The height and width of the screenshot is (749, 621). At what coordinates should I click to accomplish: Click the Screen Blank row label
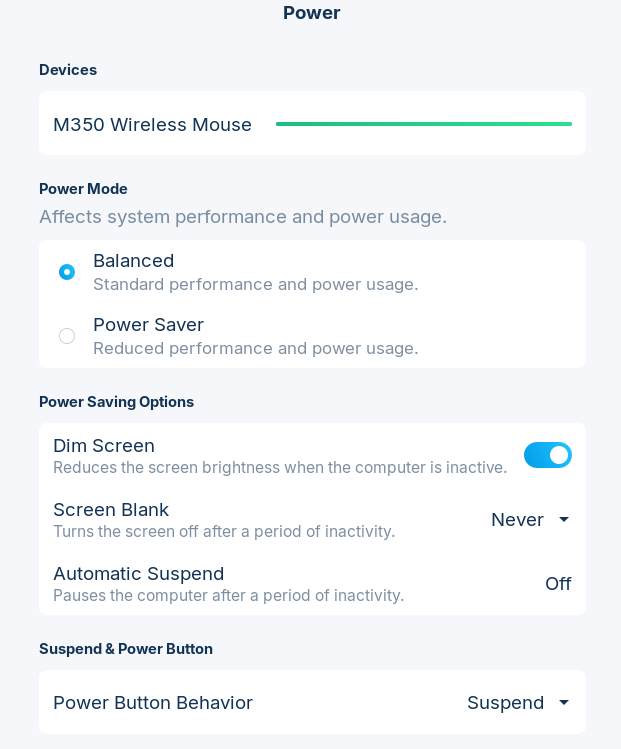tap(111, 510)
